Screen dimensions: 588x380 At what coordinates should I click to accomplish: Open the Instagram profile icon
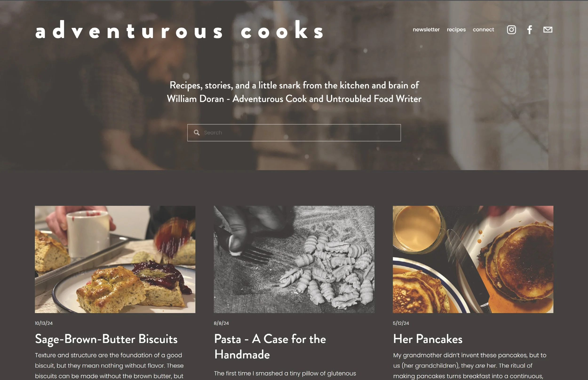click(511, 30)
